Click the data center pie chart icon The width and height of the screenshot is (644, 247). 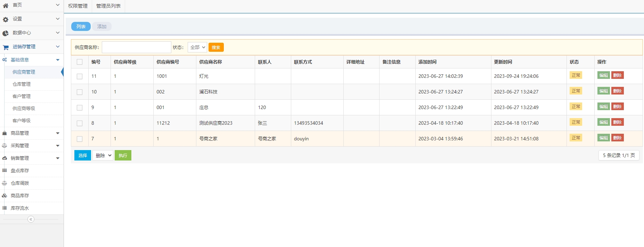coord(6,33)
